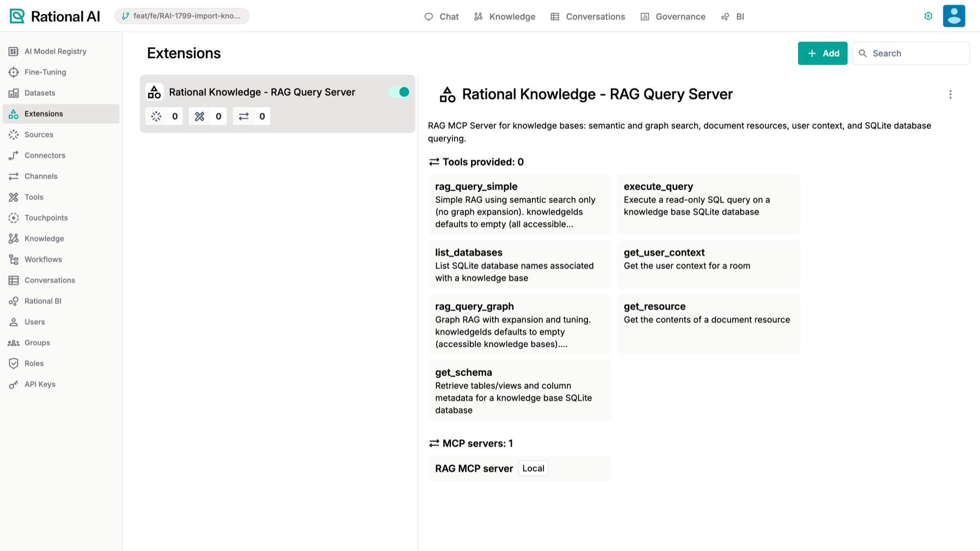Focus the Search input field
Screen dimensions: 980x551
point(911,53)
